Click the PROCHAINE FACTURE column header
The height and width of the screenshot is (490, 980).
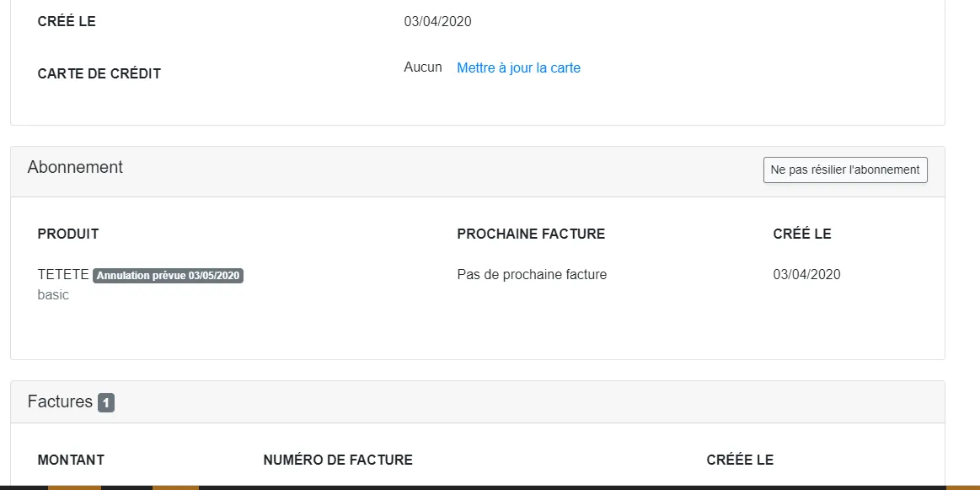click(531, 234)
